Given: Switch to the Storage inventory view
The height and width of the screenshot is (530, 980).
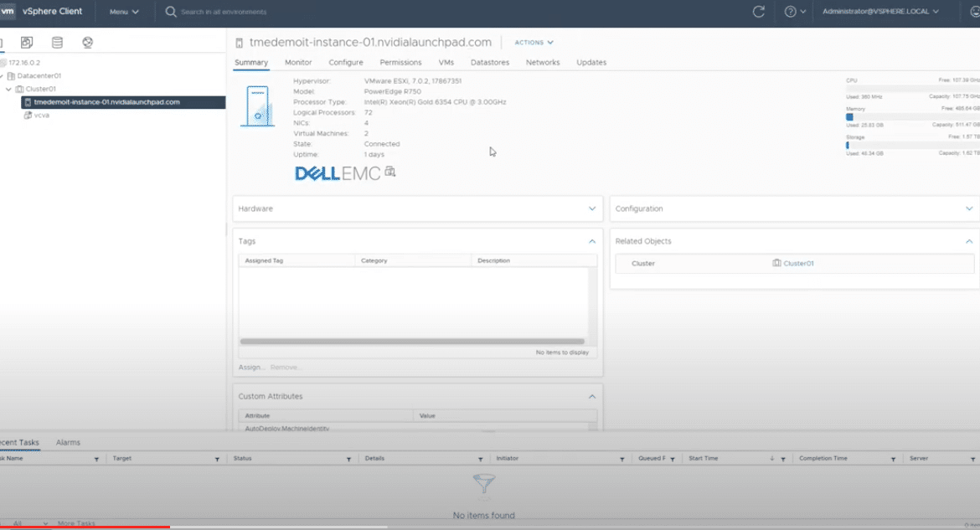Looking at the screenshot, I should click(x=58, y=43).
